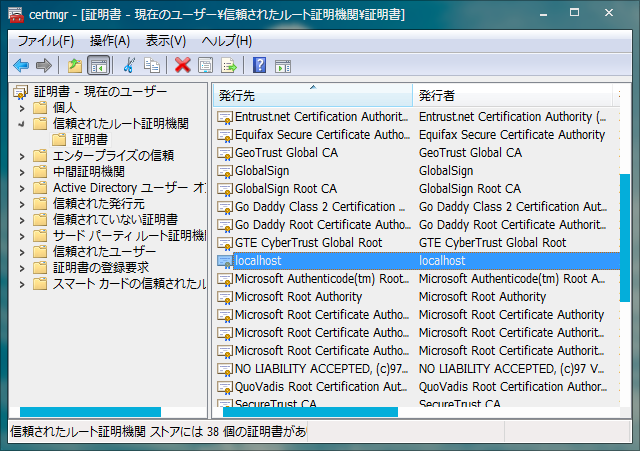
Task: Go up one level with the folder icon
Action: (75, 65)
